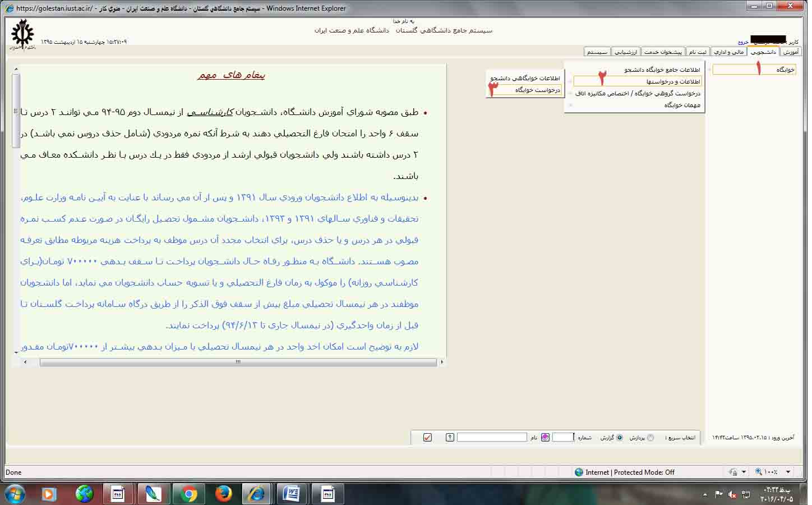Click the privacy lock icon in status bar
Screen dimensions: 812x505
733,472
